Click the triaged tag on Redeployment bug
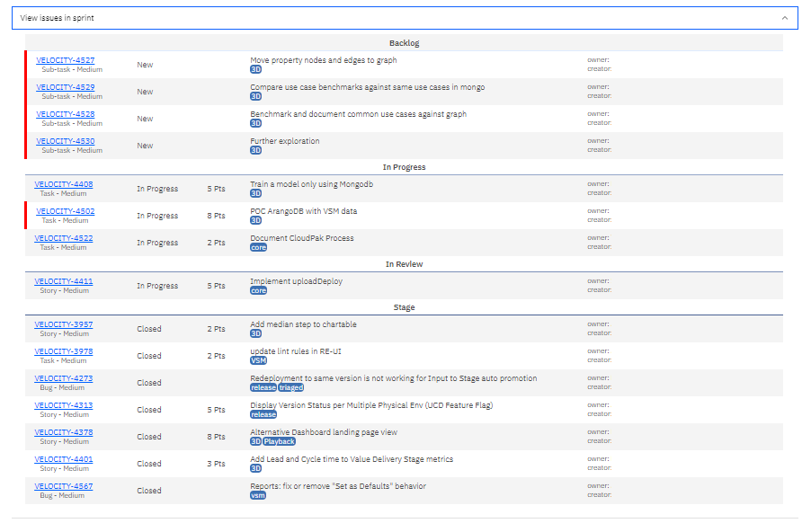This screenshot has height=532, width=811. point(291,387)
